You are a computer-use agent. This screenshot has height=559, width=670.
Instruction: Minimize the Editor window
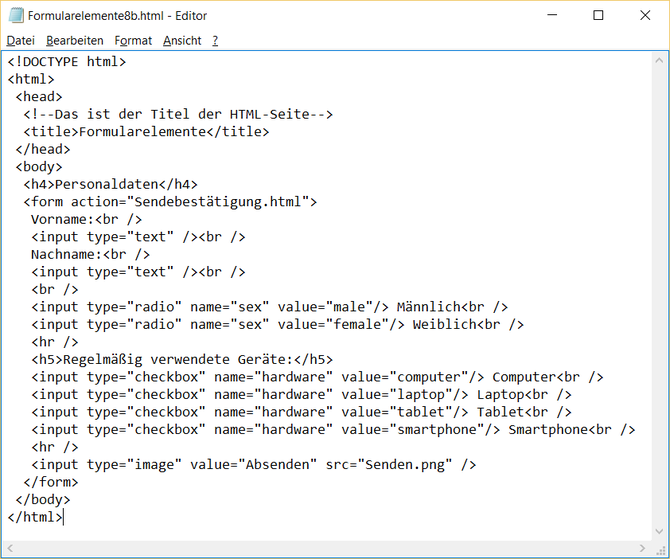pos(552,15)
